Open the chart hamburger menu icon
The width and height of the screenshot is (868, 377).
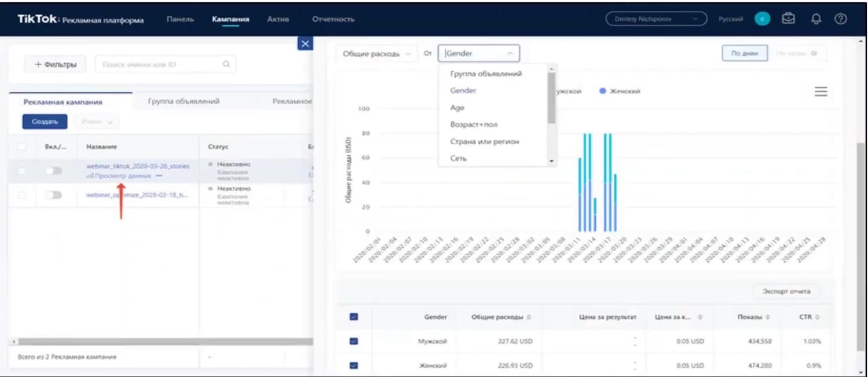821,92
